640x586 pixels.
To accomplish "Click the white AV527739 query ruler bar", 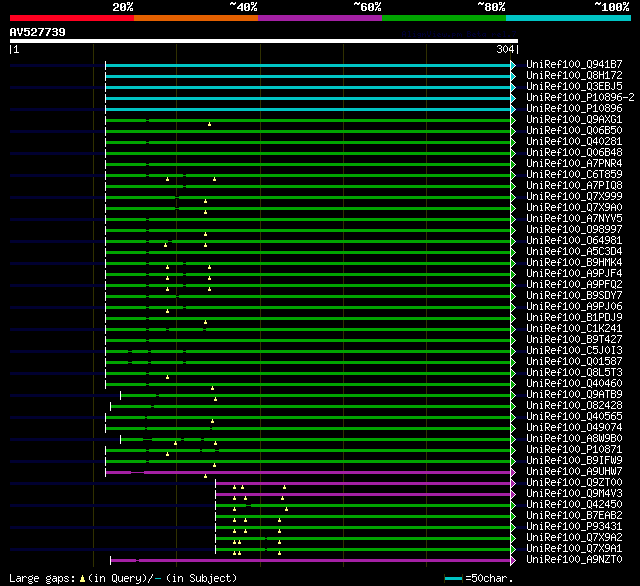I will pos(264,41).
